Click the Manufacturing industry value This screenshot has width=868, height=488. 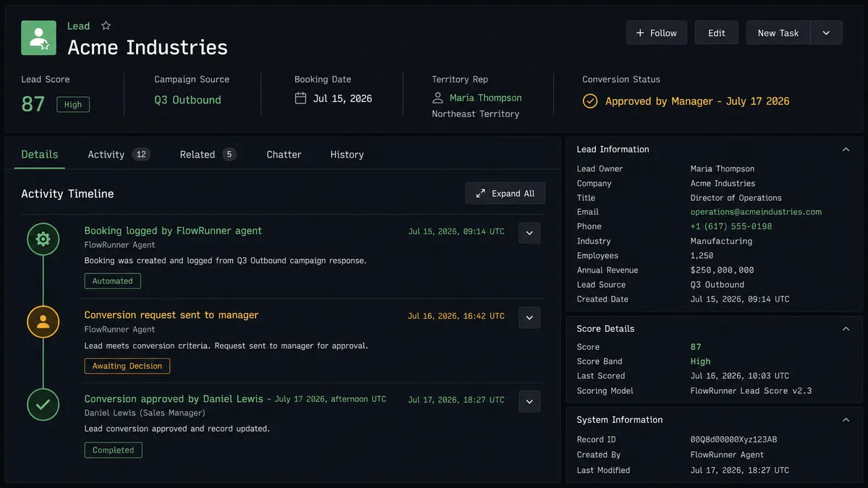coord(721,241)
